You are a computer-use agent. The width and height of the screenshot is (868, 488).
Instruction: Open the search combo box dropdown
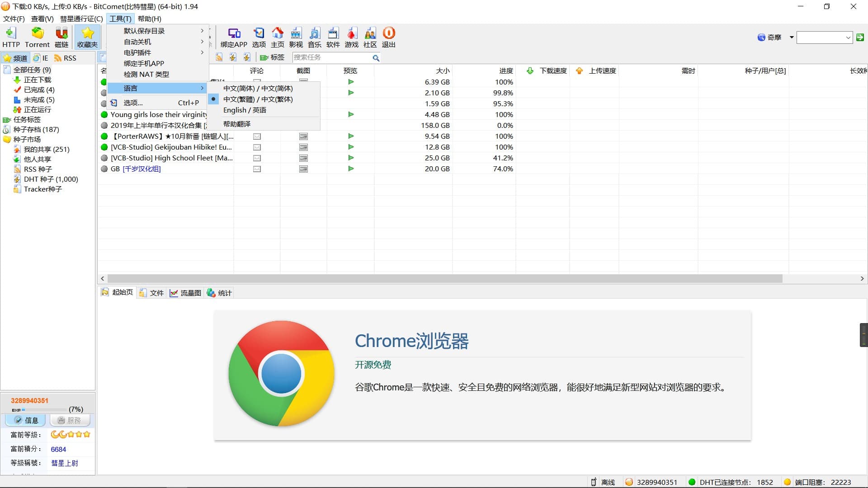coord(848,38)
